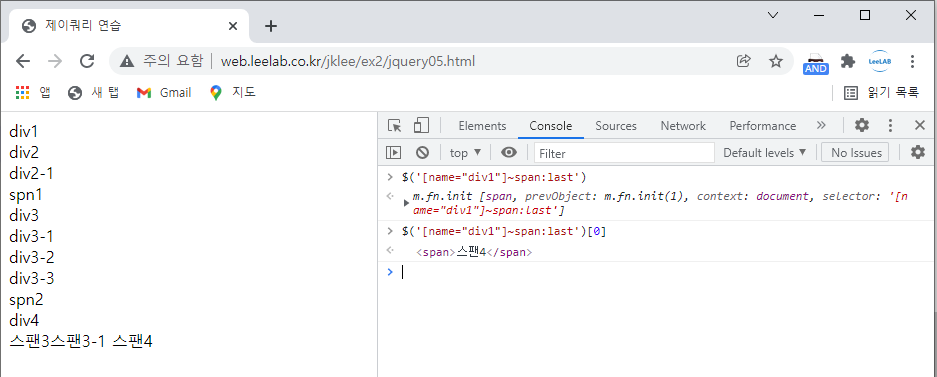Click the command ending with [0]
The height and width of the screenshot is (377, 937).
point(504,231)
